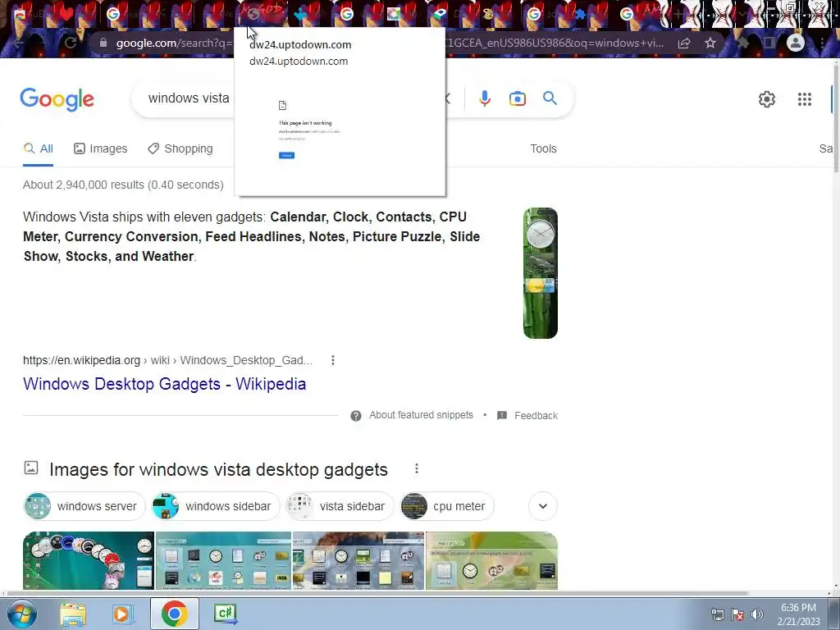Screen dimensions: 840x630
Task: Open Chrome extensions puzzle menu
Action: coord(743,43)
